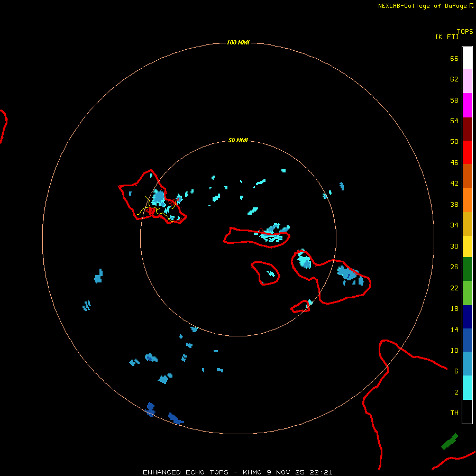Click the legend value 38

tap(454, 204)
